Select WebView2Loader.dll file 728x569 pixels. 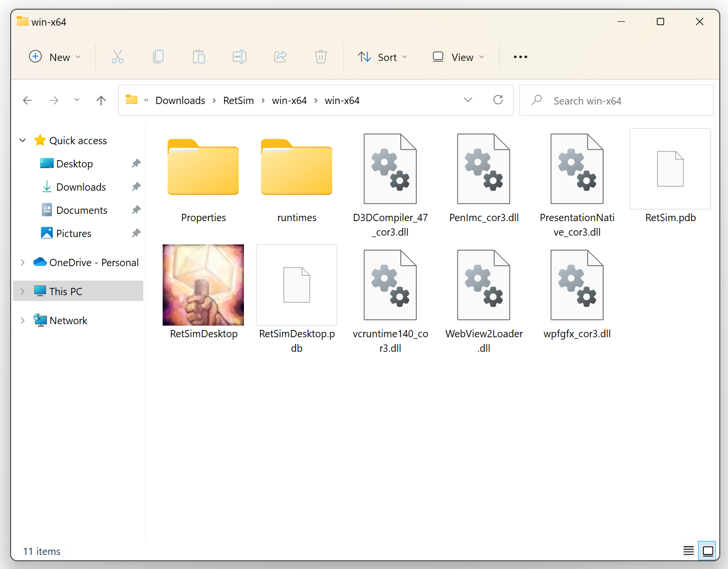click(x=484, y=300)
